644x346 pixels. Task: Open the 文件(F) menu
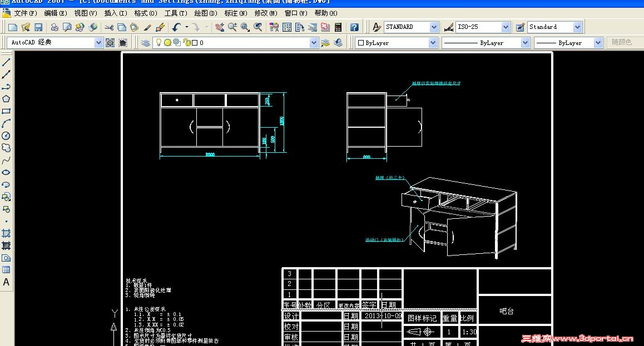(x=26, y=13)
